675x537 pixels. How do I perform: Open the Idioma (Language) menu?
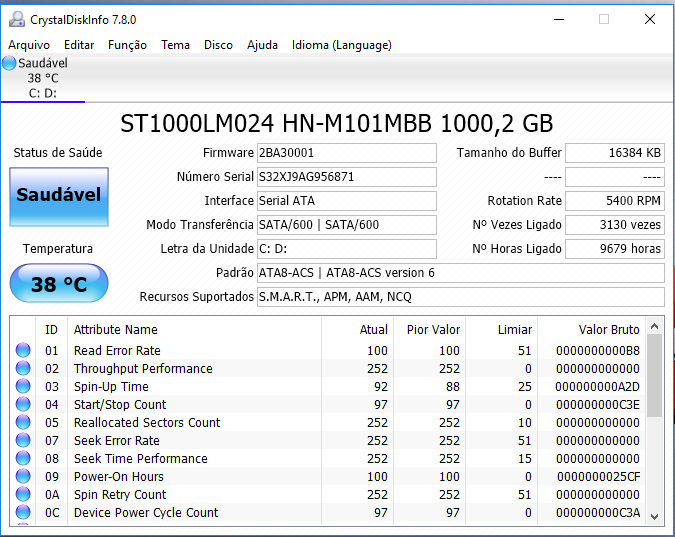pyautogui.click(x=341, y=45)
